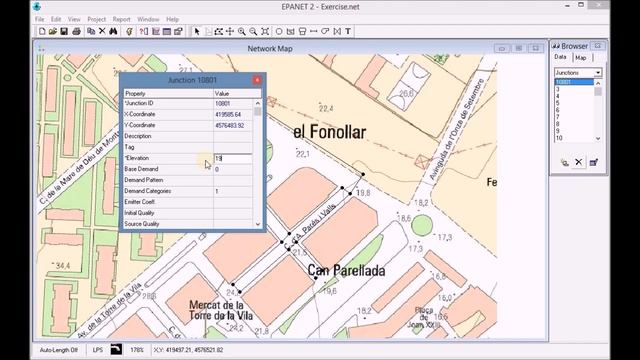The width and height of the screenshot is (640, 360).
Task: Open the Report menu
Action: [121, 19]
